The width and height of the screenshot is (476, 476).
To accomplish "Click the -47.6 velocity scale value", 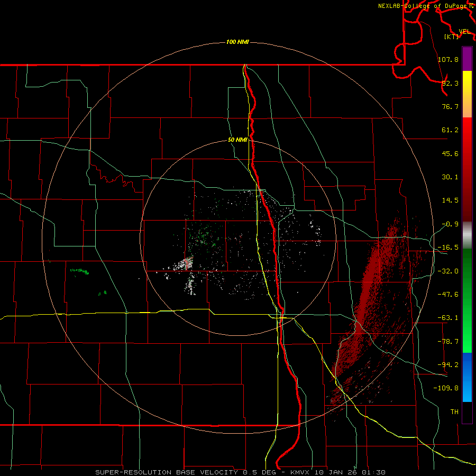I will click(448, 295).
